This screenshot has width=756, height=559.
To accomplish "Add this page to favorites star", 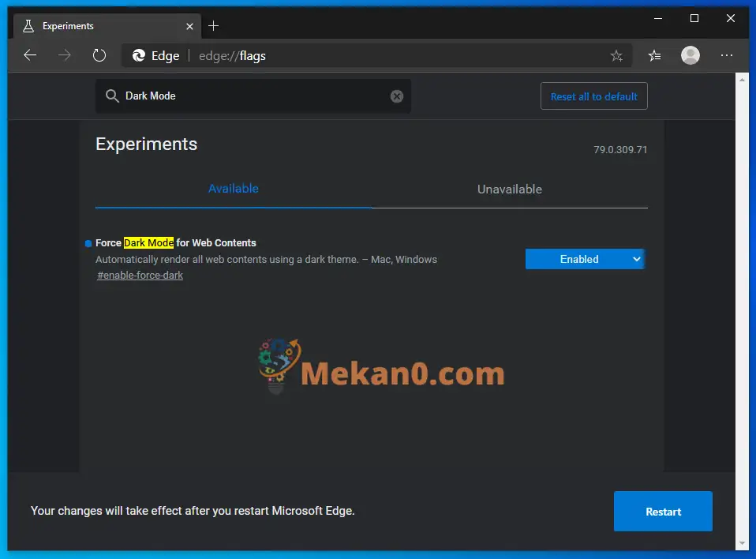I will click(x=616, y=56).
